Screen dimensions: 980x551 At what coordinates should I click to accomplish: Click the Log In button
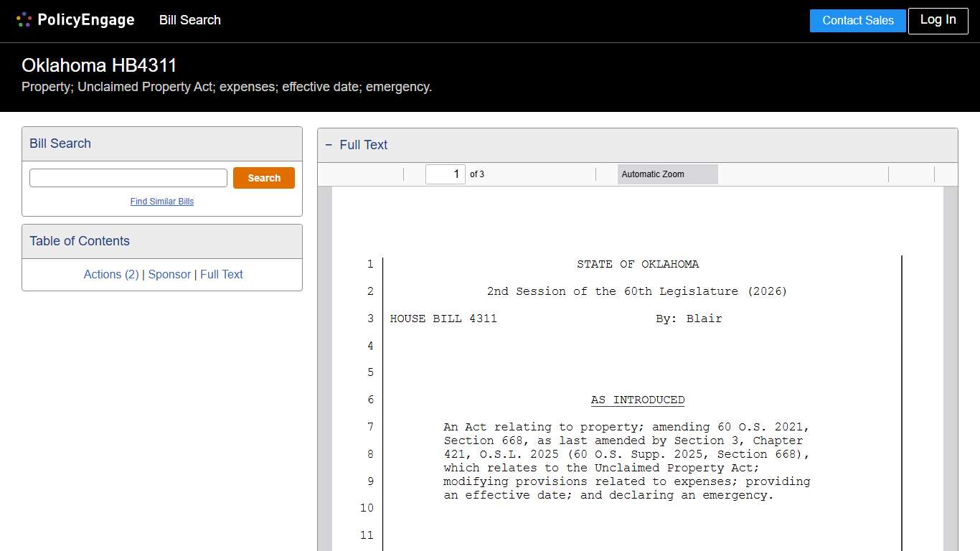[938, 21]
